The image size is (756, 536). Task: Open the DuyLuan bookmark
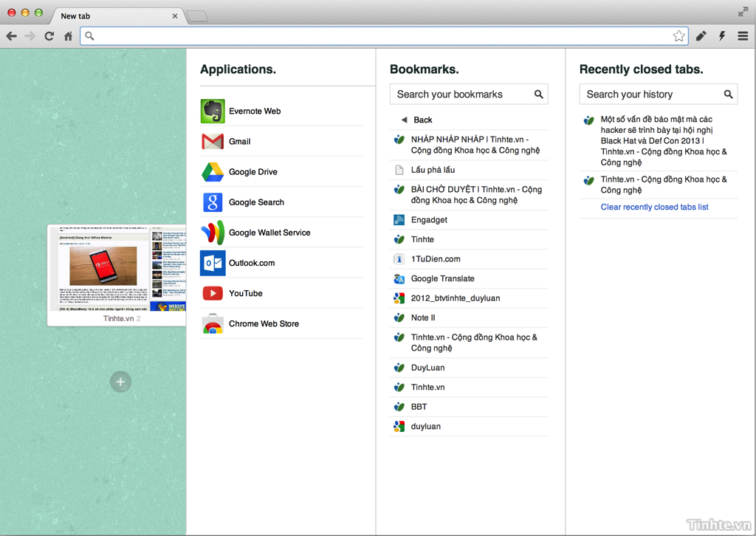[469, 368]
